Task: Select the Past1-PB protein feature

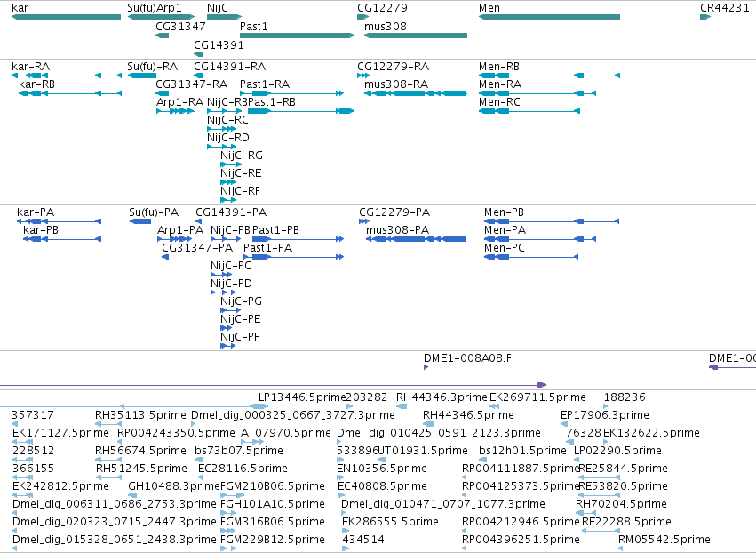Action: (x=298, y=239)
